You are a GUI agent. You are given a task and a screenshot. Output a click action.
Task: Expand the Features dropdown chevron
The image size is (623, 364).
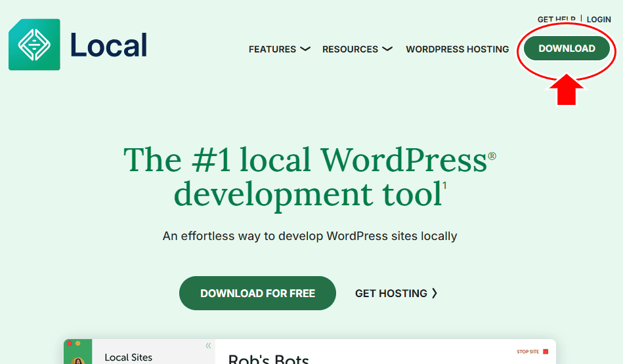click(x=305, y=49)
